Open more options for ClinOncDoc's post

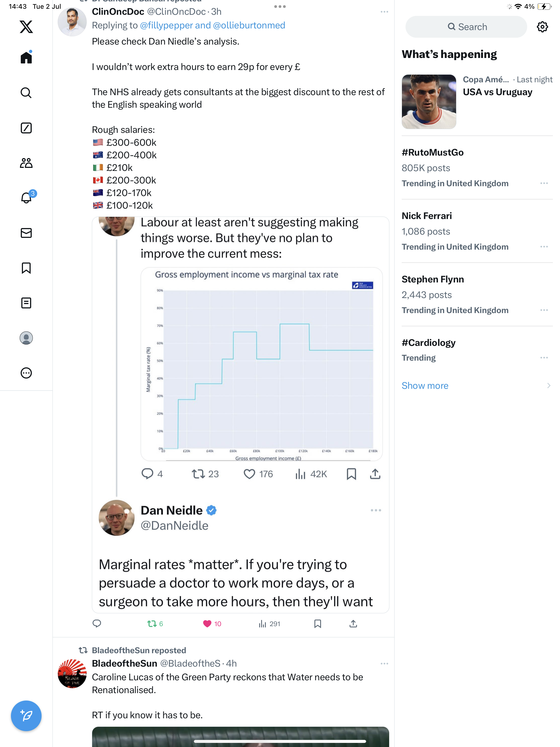(x=384, y=12)
